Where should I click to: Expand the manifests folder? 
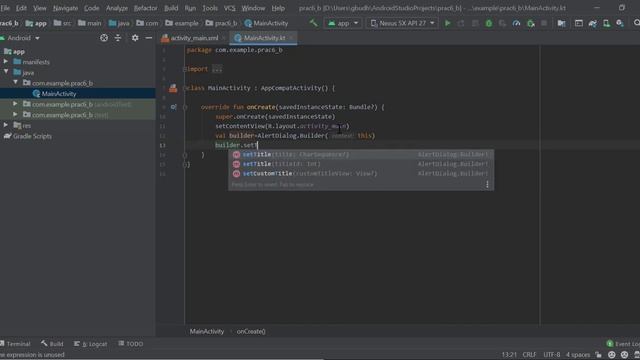(x=6, y=62)
